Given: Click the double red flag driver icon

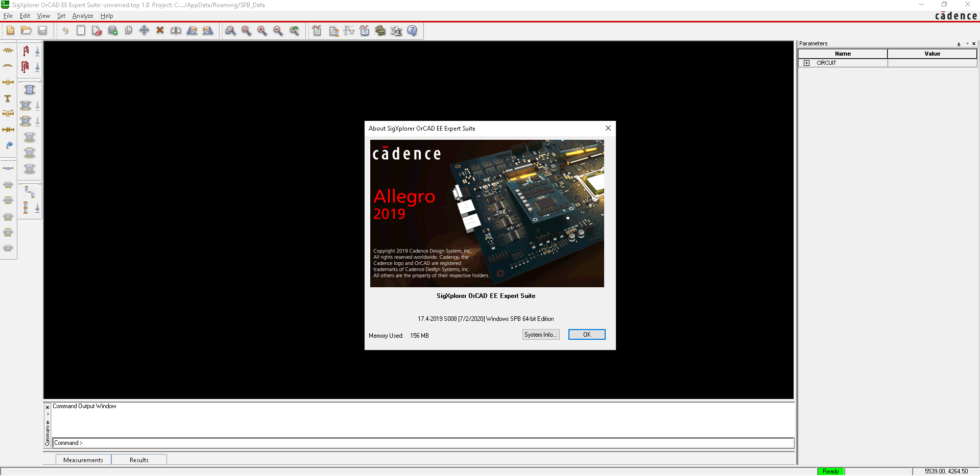Looking at the screenshot, I should point(26,67).
